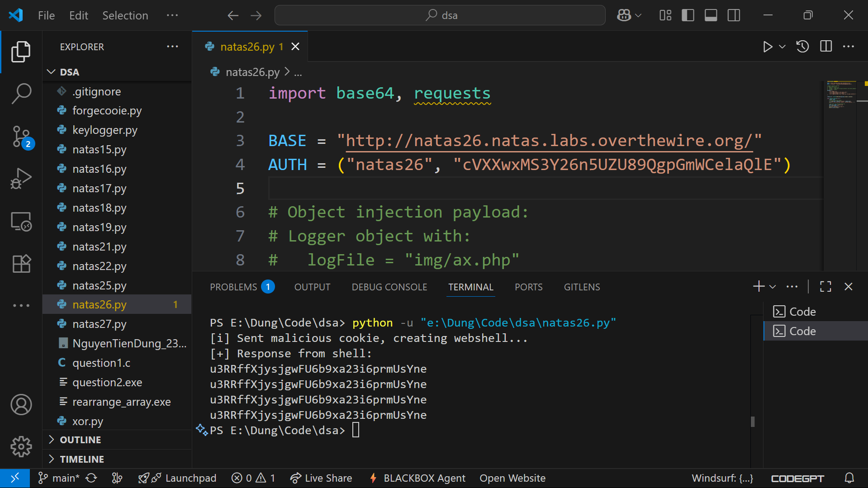The height and width of the screenshot is (488, 868).
Task: Toggle the bottom Panel visibility
Action: 711,15
